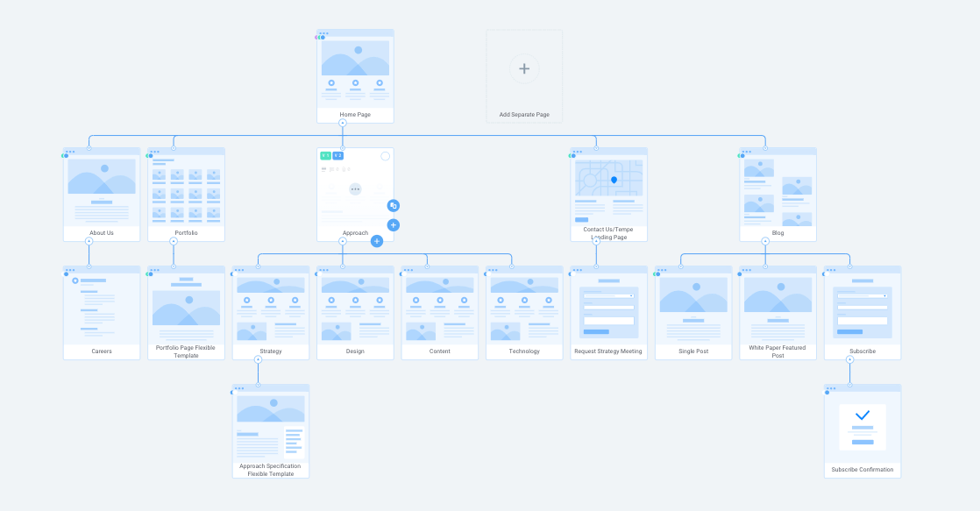Select the V 2 version badge on Approach
Viewport: 980px width, 511px height.
click(338, 155)
